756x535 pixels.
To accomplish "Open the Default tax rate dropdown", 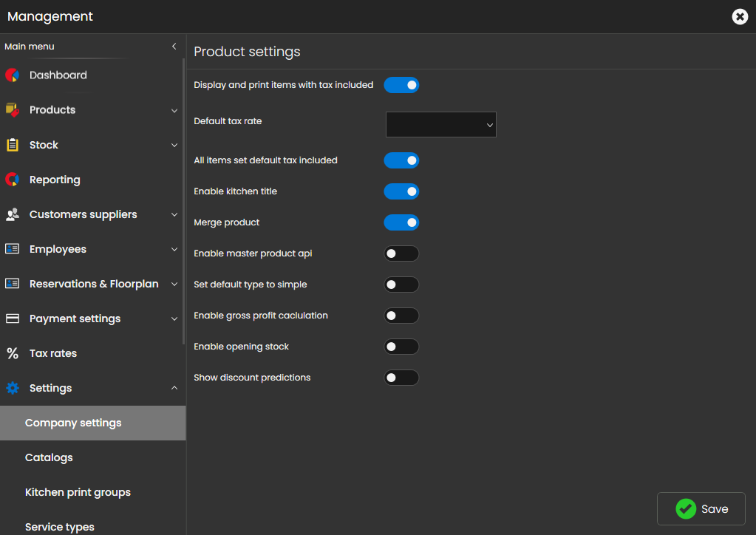I will click(440, 125).
